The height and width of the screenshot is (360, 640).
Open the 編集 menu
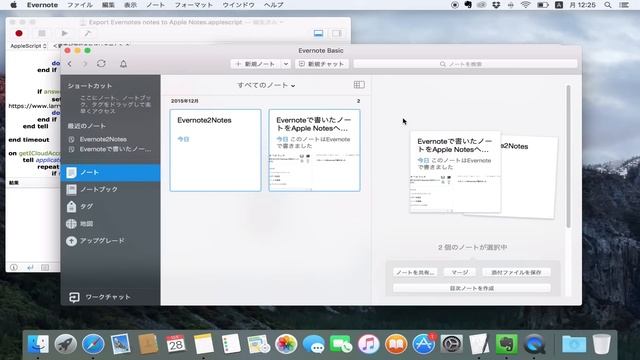[x=108, y=5]
